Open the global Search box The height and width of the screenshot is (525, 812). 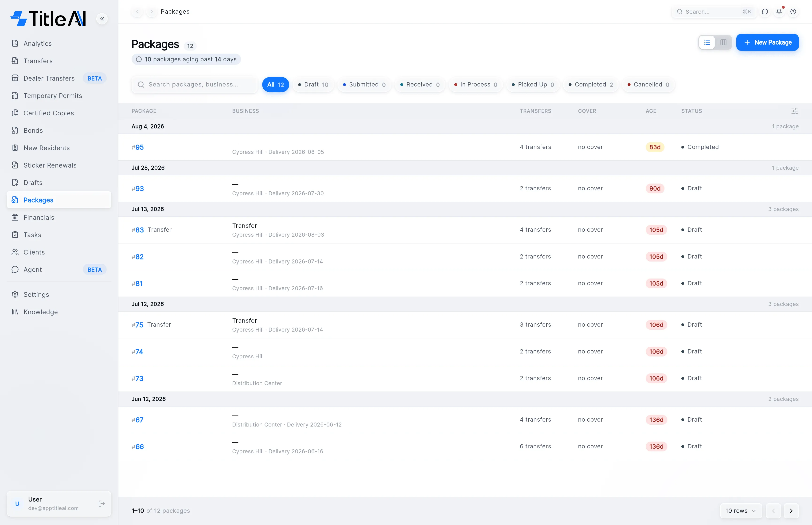pos(714,12)
